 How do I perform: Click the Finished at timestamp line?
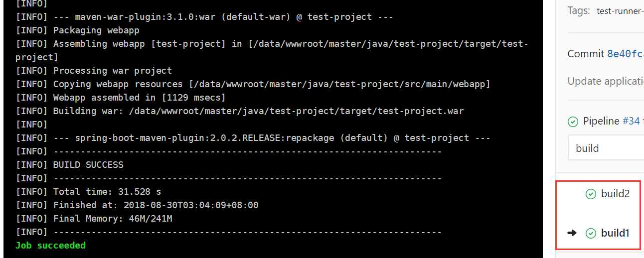(137, 205)
